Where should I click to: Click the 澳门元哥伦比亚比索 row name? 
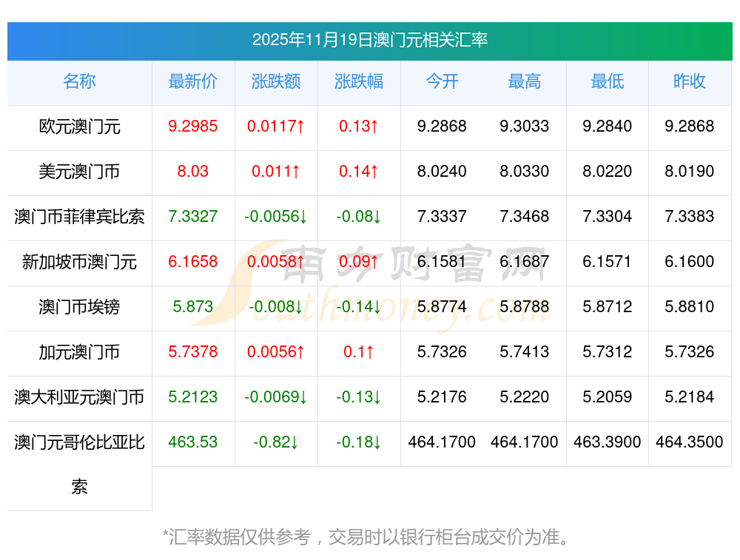[x=79, y=443]
